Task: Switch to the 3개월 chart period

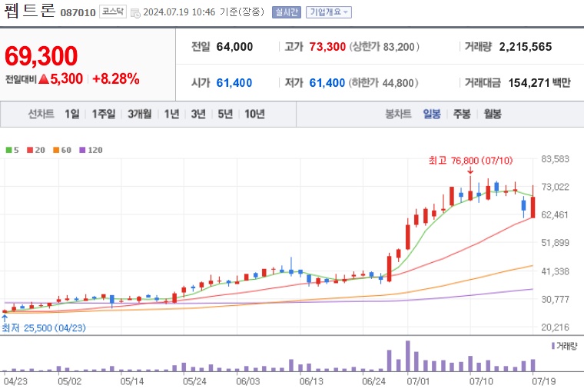Action: (x=140, y=114)
